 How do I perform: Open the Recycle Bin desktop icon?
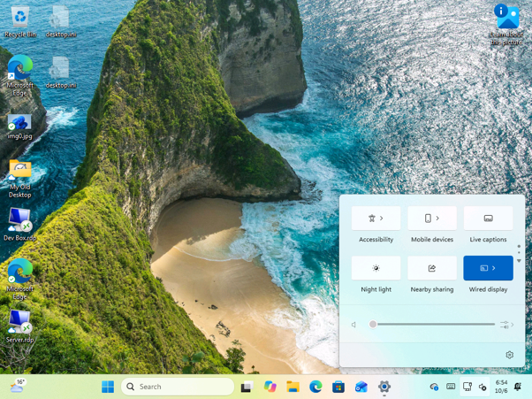(x=20, y=22)
